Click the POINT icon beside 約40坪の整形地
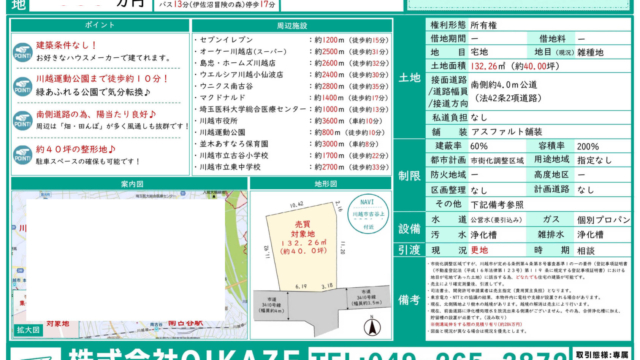This screenshot has width=640, height=360. click(22, 155)
